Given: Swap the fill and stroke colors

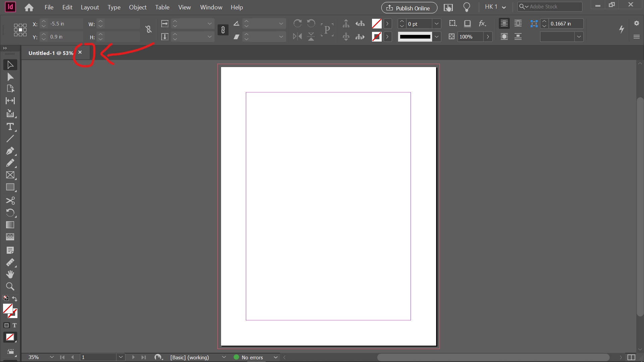Looking at the screenshot, I should coord(14,299).
